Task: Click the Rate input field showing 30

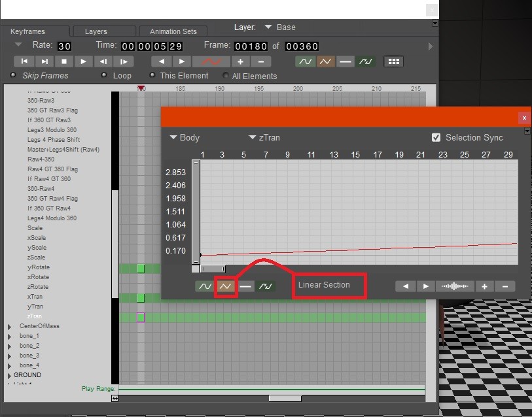Action: pyautogui.click(x=64, y=46)
